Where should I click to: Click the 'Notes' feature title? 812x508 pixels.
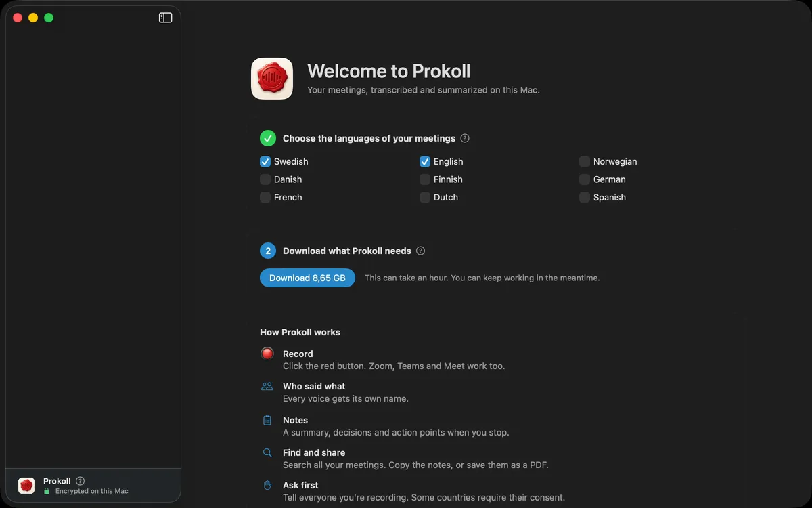point(295,420)
